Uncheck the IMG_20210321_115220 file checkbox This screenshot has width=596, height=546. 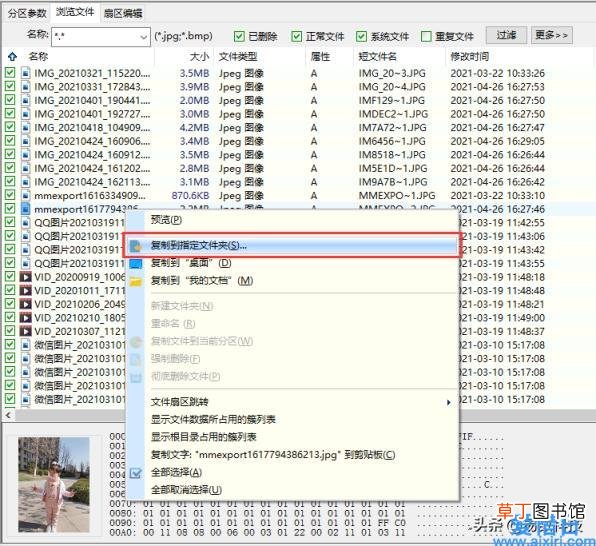[10, 73]
